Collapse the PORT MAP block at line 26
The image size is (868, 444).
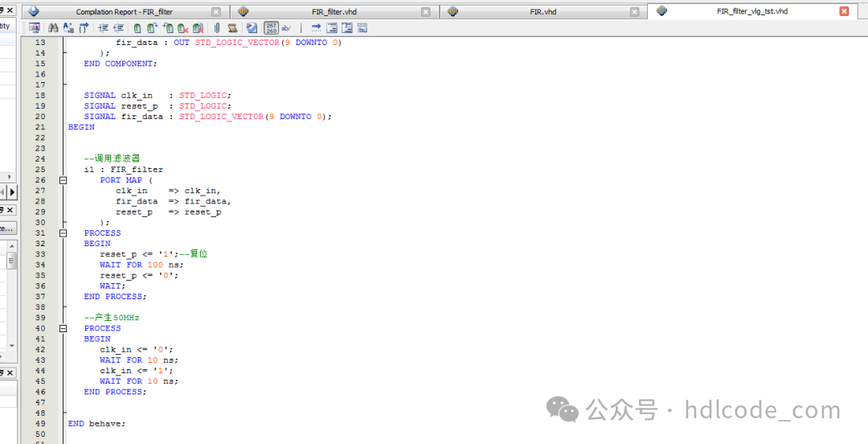point(63,180)
